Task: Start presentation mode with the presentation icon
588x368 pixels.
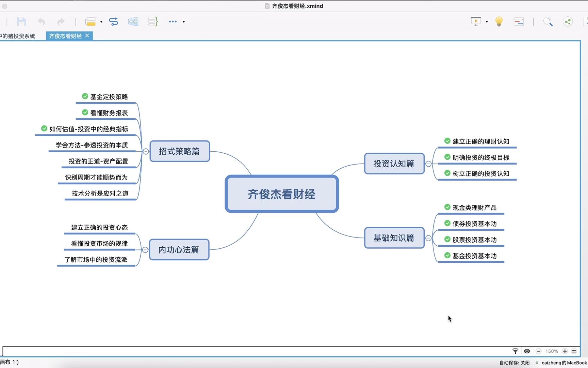Action: (476, 22)
